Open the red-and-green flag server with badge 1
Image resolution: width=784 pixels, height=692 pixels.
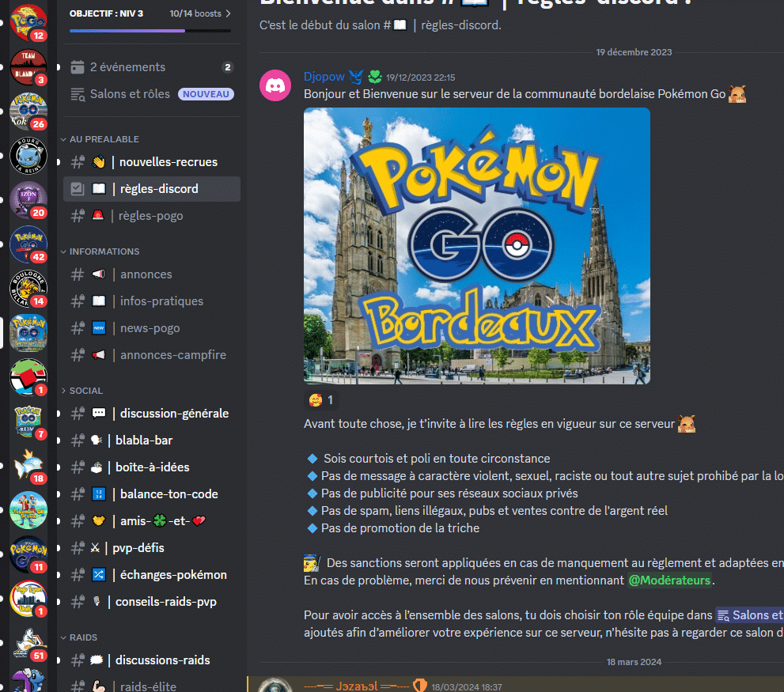28,377
